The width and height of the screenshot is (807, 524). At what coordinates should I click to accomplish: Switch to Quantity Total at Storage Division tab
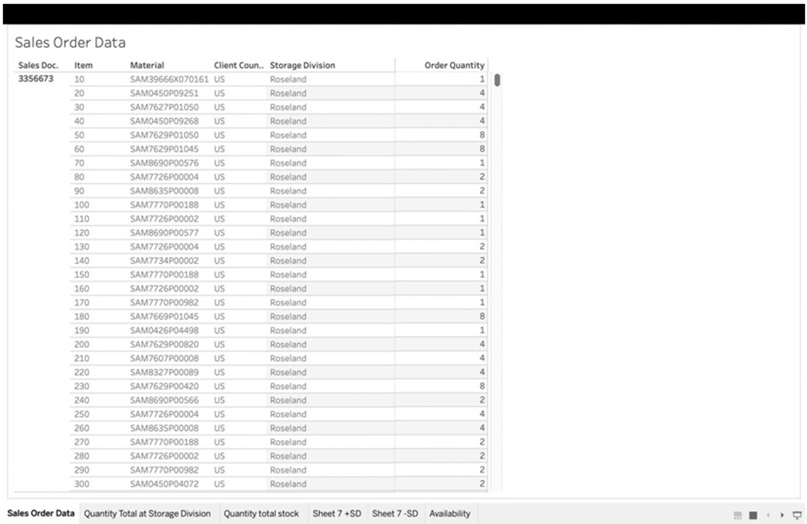click(x=147, y=514)
